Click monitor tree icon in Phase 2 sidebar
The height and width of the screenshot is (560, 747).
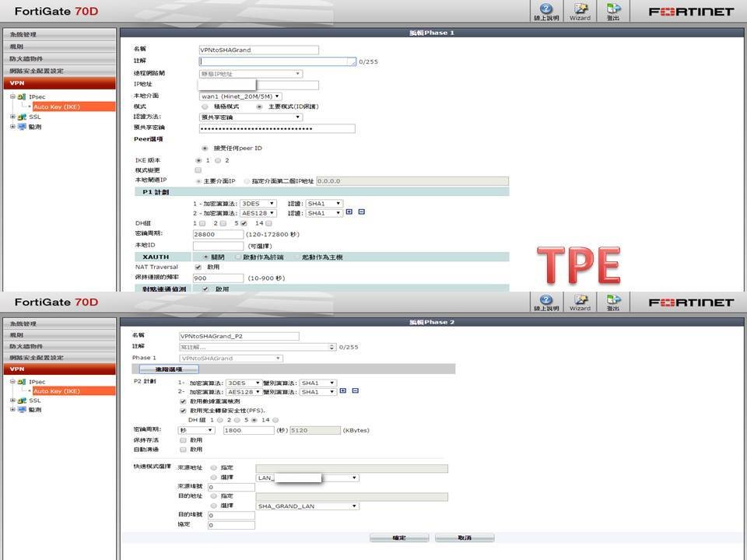pos(22,410)
